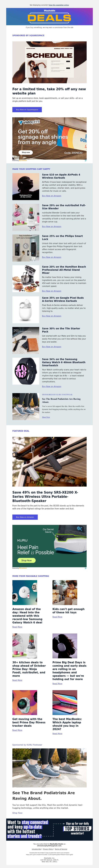99x868 pixels.
Task: Click the AdChoices icon under KURU ad
Action: tap(85, 568)
